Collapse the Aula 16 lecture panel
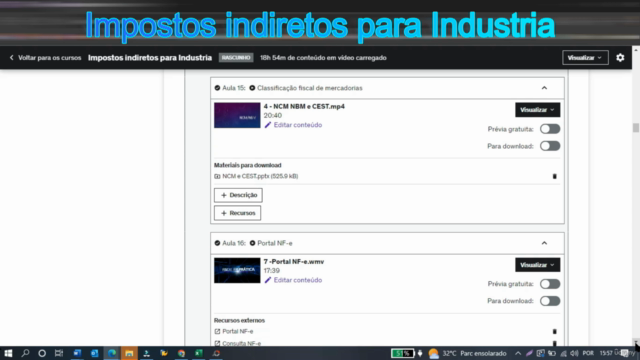This screenshot has height=360, width=640. click(544, 243)
